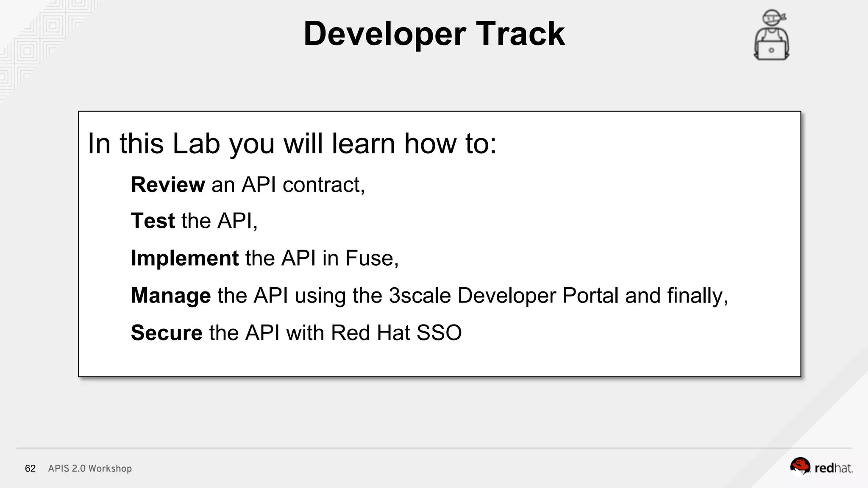Select the bold word Secure
Viewport: 868px width, 488px height.
click(x=167, y=333)
